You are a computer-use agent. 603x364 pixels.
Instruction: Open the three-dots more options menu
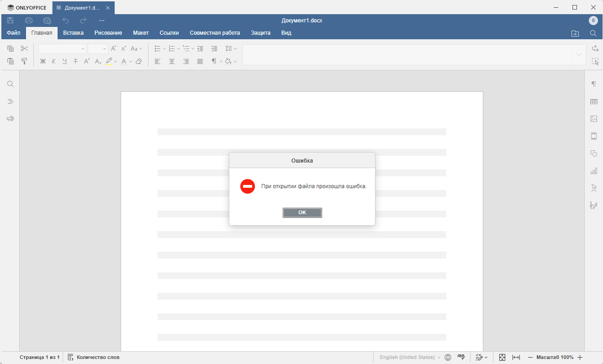coord(102,21)
